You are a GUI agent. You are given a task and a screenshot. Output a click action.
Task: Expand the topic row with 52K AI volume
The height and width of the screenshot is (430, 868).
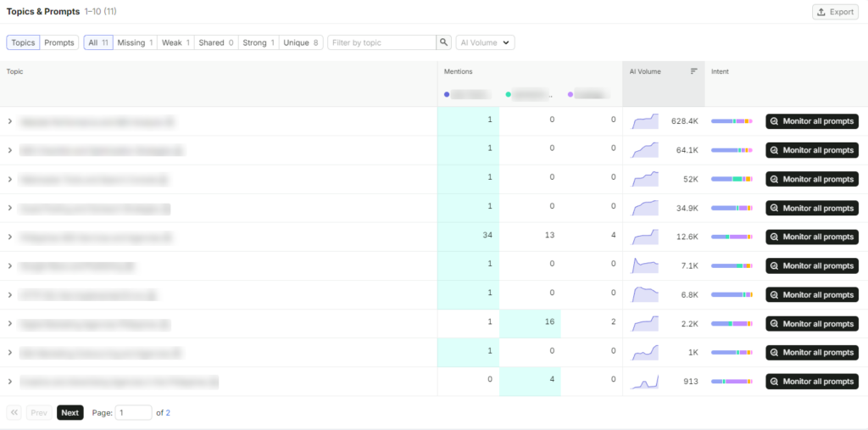pos(10,179)
